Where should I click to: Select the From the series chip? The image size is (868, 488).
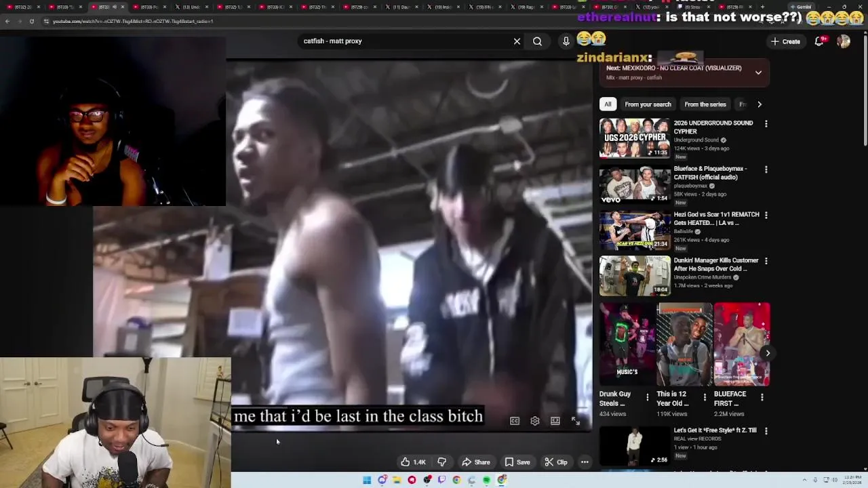point(705,104)
